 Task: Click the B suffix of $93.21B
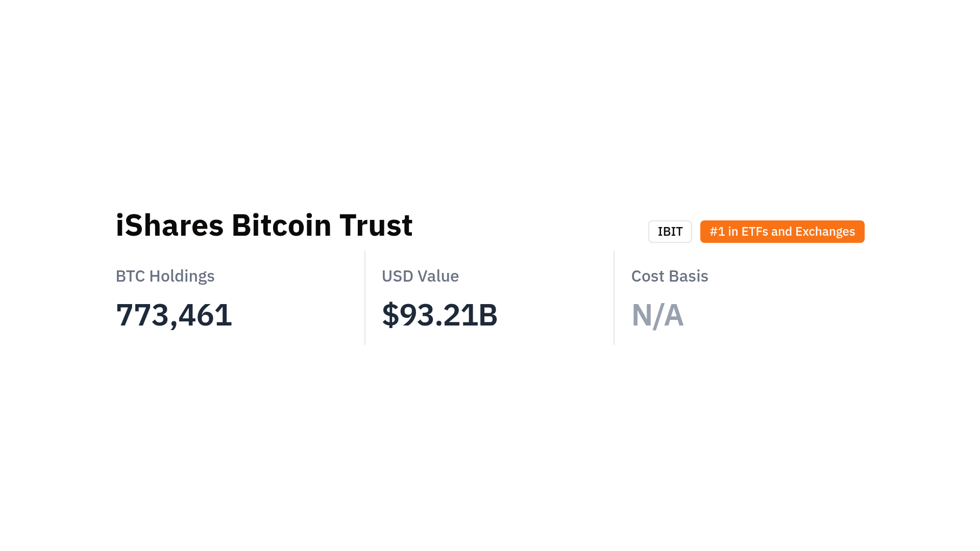coord(488,315)
